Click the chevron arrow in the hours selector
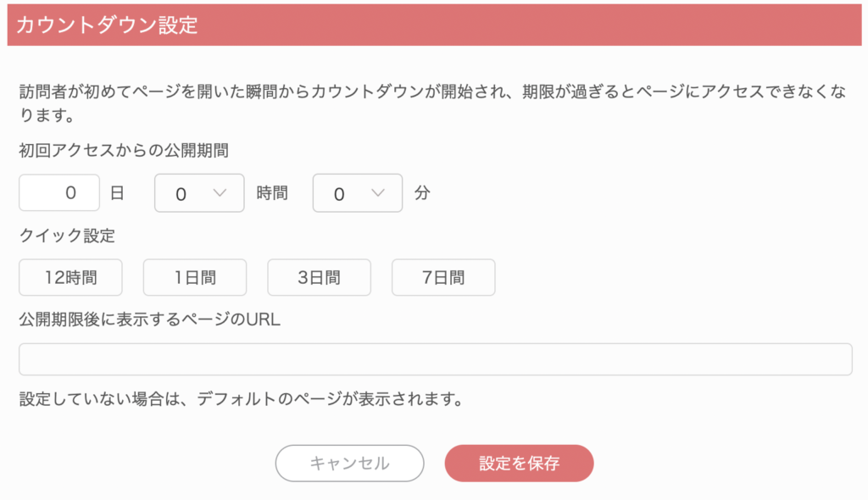This screenshot has height=500, width=868. [220, 193]
